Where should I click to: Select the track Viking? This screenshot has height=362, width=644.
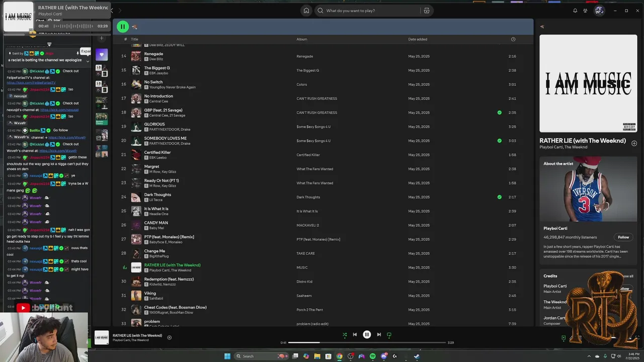(150, 293)
